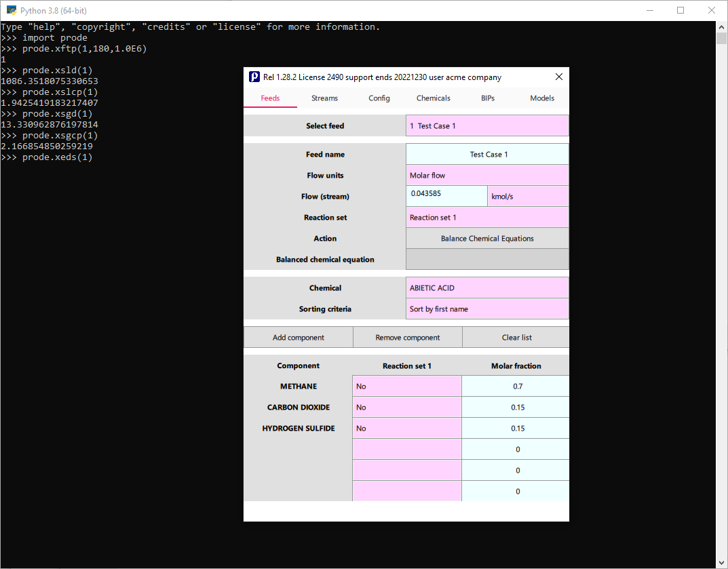Viewport: 728px width, 569px height.
Task: Open the Select feed dropdown
Action: point(487,125)
